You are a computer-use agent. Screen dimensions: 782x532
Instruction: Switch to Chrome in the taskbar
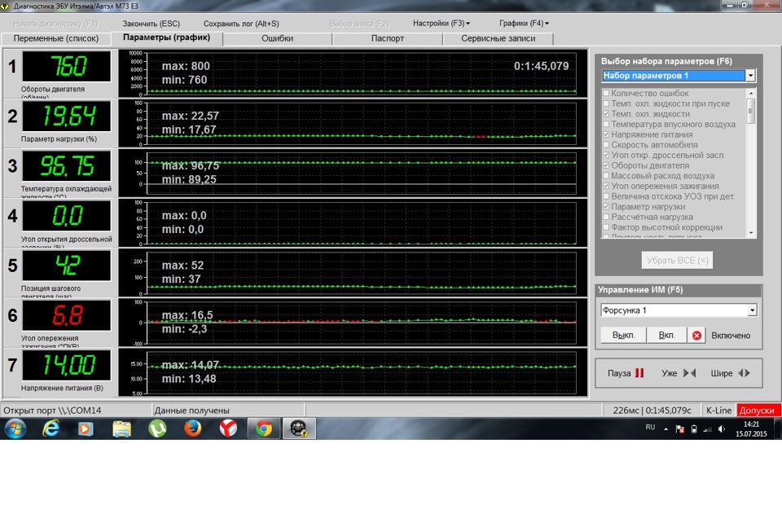click(264, 429)
